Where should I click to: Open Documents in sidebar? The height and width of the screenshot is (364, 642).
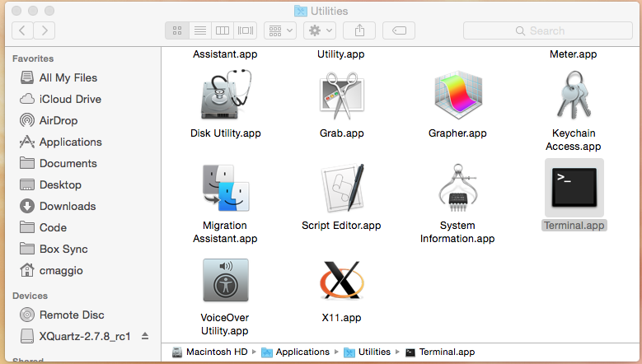[x=59, y=163]
